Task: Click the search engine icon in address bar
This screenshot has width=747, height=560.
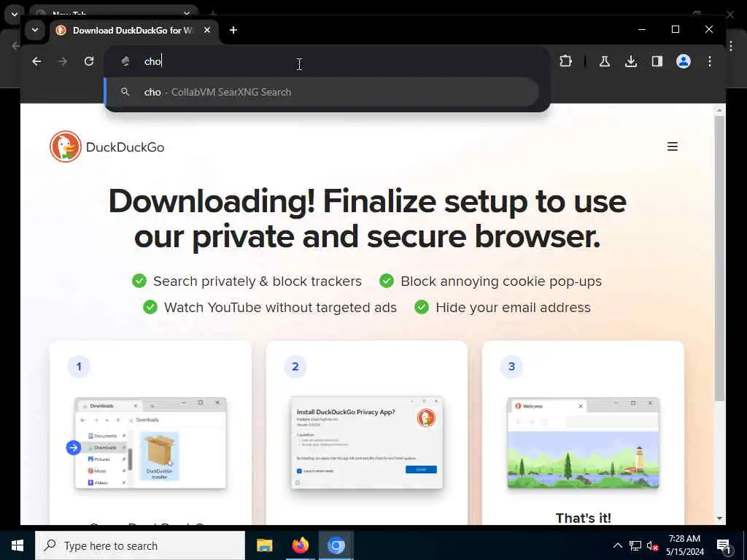Action: point(125,61)
